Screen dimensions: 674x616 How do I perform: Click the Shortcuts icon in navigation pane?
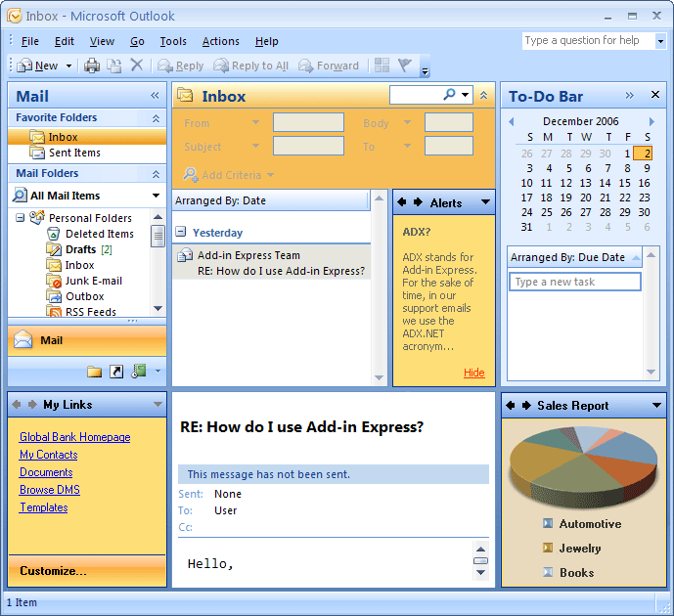point(116,372)
